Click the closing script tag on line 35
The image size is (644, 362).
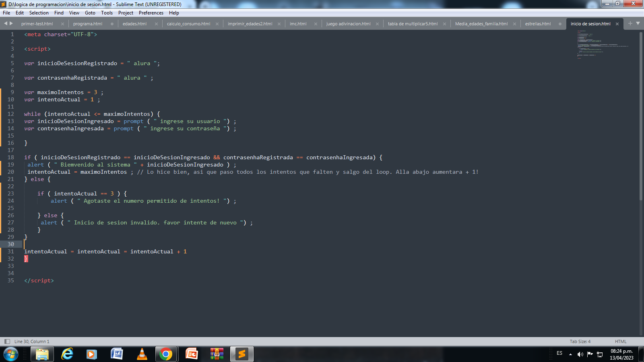click(39, 280)
